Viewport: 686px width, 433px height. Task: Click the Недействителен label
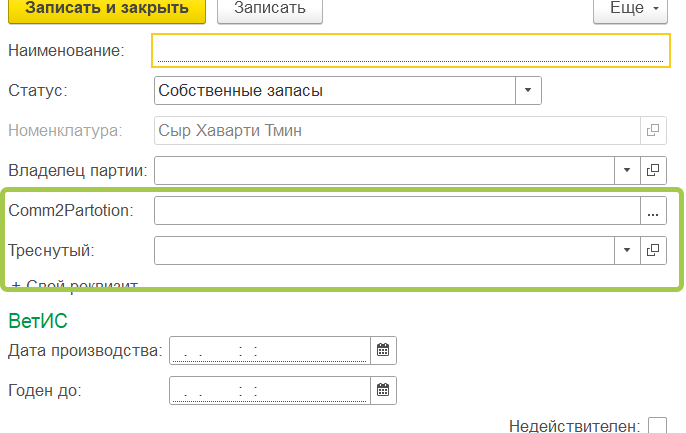point(574,426)
